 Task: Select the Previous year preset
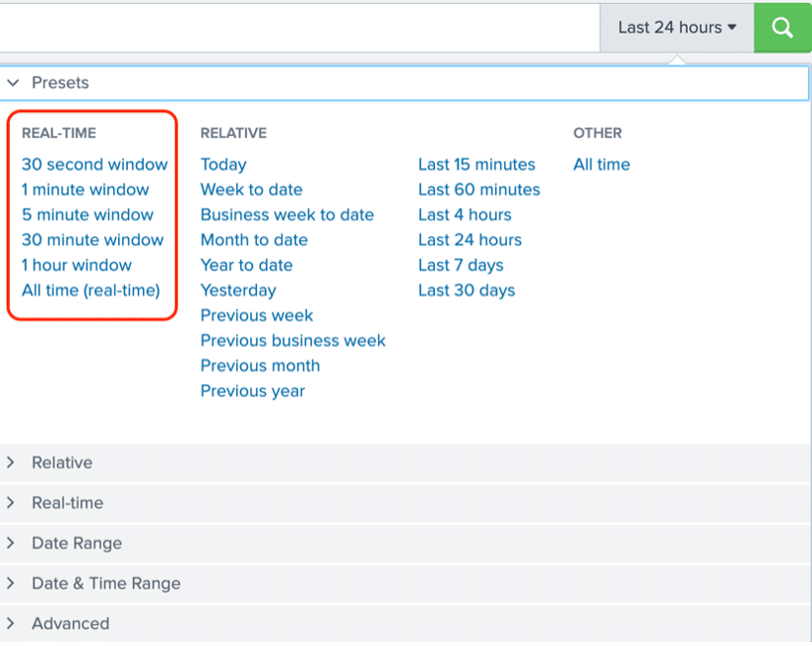[x=253, y=391]
